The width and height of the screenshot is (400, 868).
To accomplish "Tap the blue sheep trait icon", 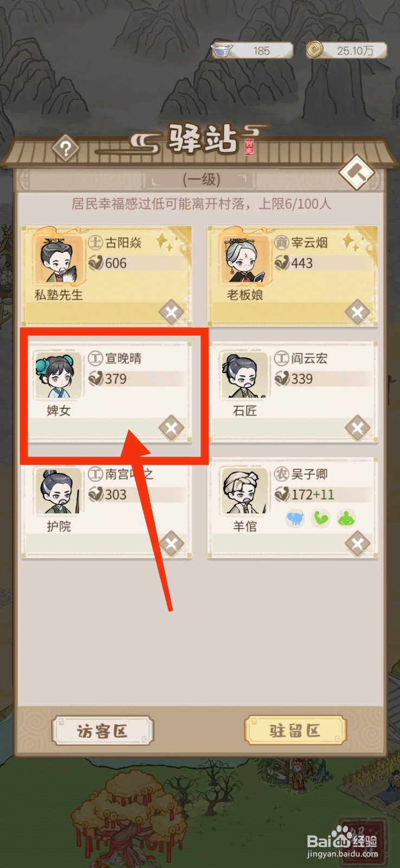I will pyautogui.click(x=295, y=519).
